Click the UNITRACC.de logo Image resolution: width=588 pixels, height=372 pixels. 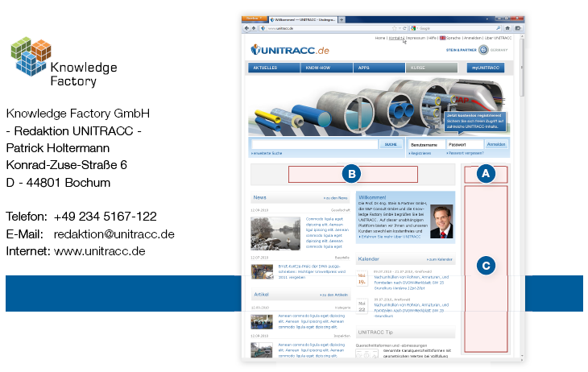291,50
